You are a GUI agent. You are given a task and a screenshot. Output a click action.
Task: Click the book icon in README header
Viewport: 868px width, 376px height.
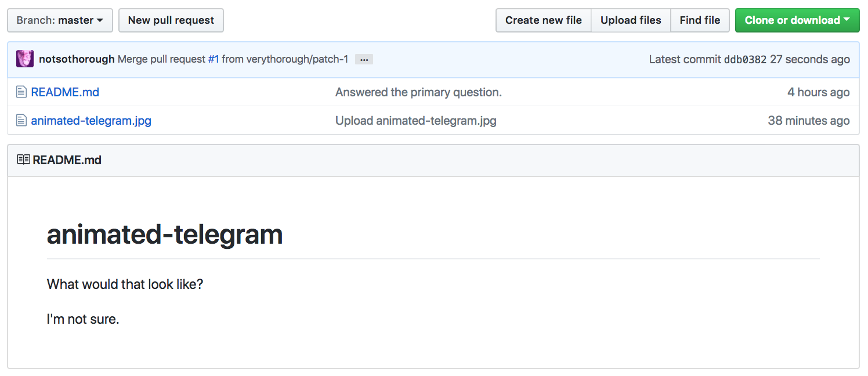pos(23,160)
